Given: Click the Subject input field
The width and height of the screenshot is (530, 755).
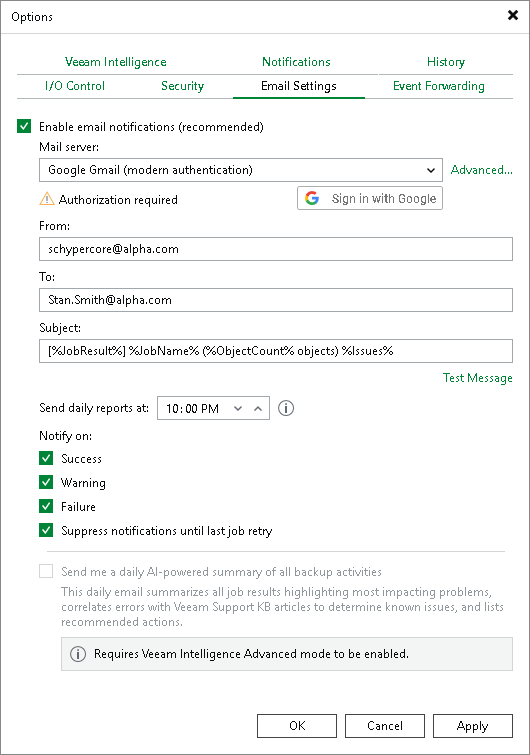Looking at the screenshot, I should pyautogui.click(x=276, y=351).
